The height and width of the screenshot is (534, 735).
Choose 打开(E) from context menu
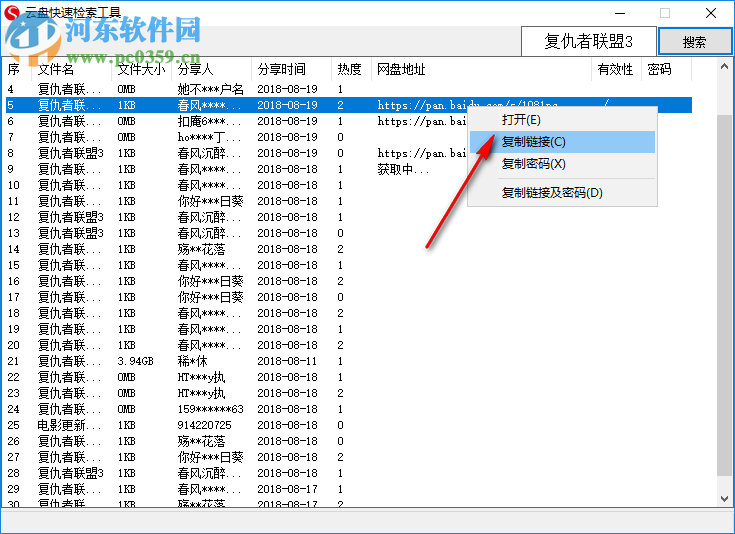[562, 120]
